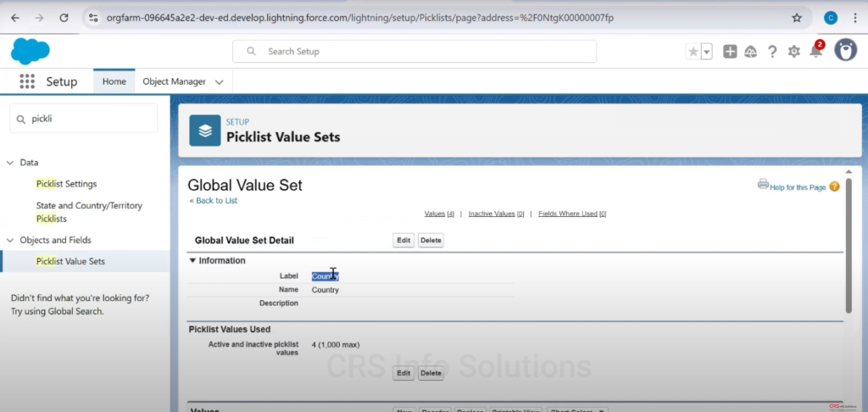Select Picklist Value Sets in sidebar
The image size is (868, 412).
(70, 261)
